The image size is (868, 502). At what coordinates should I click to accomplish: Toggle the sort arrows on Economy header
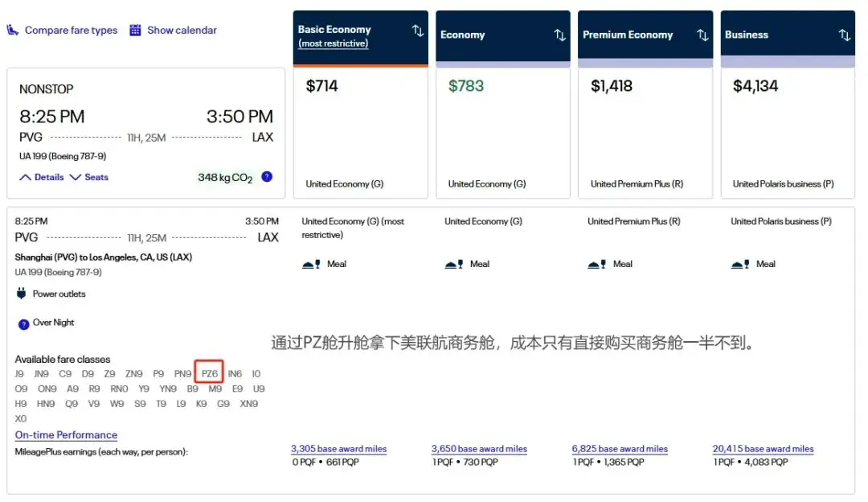pyautogui.click(x=560, y=35)
